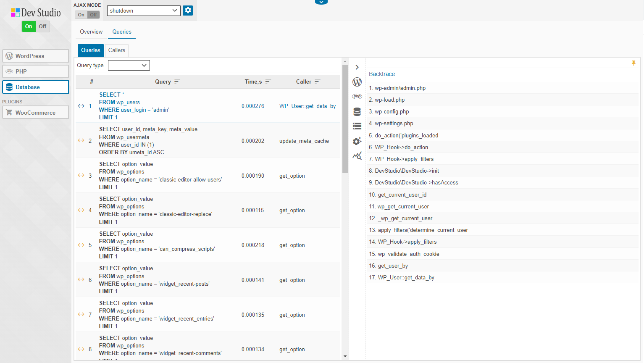The image size is (644, 363).
Task: Click the queries list scrollbar thumb
Action: pyautogui.click(x=345, y=119)
